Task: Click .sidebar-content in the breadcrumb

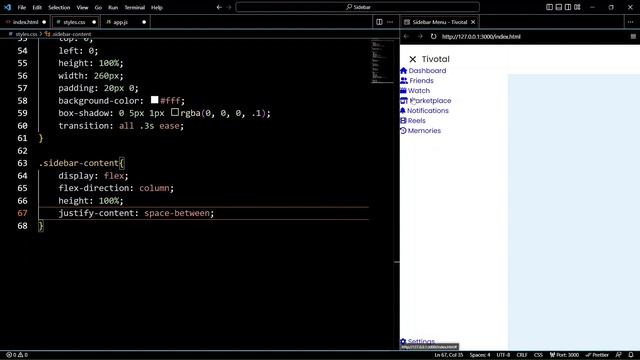Action: (x=71, y=34)
